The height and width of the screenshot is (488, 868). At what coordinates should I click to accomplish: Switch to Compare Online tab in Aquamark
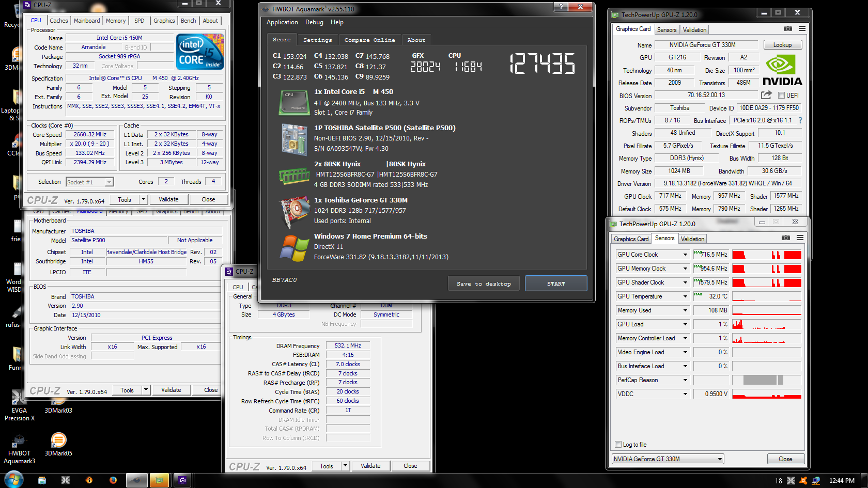pyautogui.click(x=369, y=40)
